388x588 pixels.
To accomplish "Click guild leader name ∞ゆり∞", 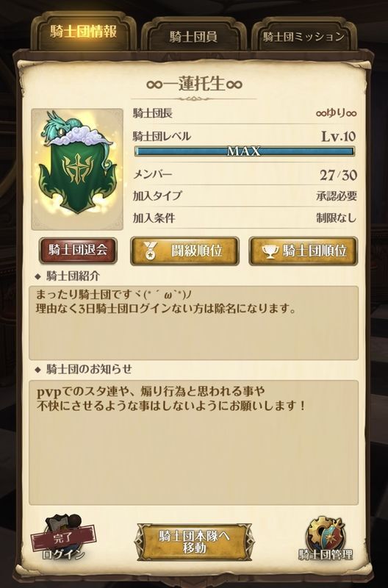I will tap(337, 113).
